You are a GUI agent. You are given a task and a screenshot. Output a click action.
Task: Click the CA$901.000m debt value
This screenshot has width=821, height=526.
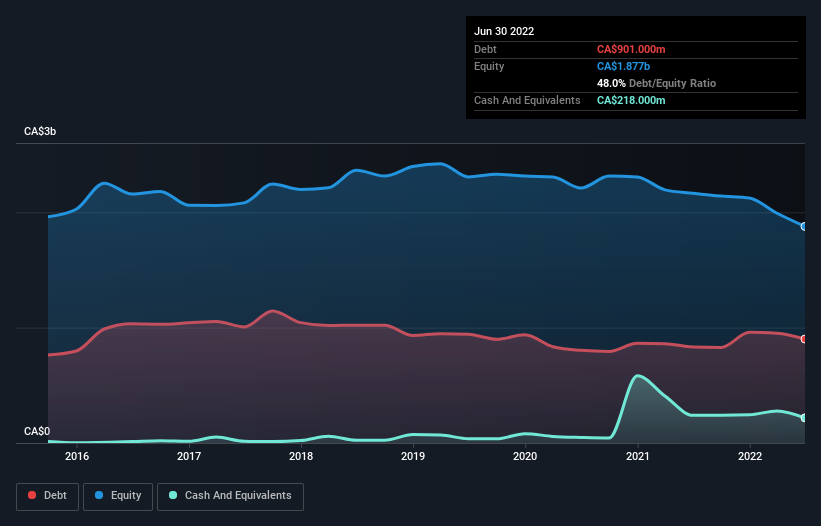click(x=631, y=49)
